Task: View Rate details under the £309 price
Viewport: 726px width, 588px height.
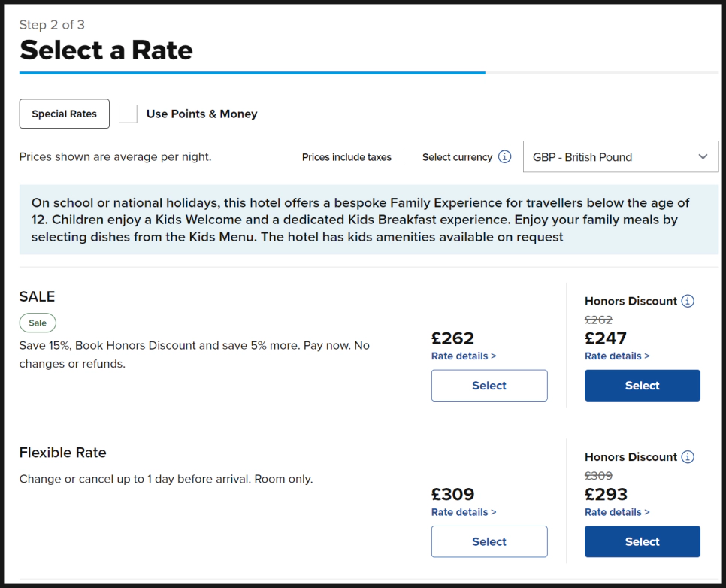Action: tap(464, 512)
